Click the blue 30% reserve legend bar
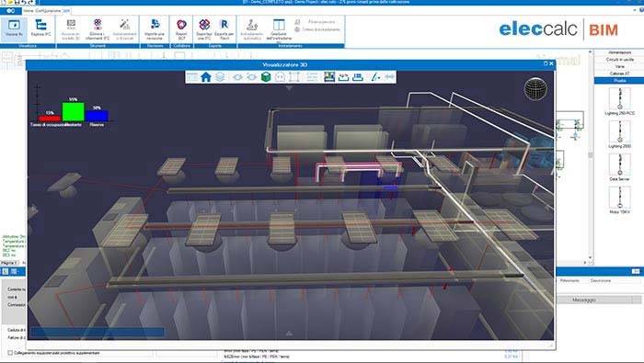 tap(97, 116)
